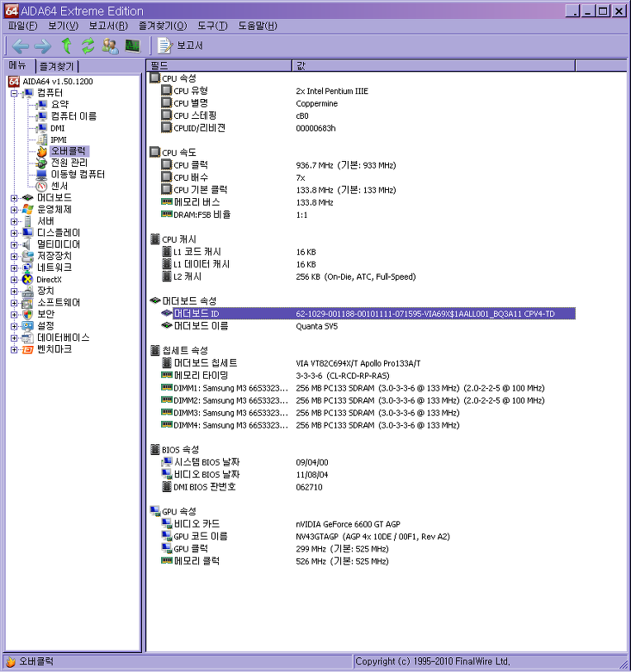Click the 오버클럭 flame icon in tree
Viewport: 631px width, 672px height.
tap(41, 151)
